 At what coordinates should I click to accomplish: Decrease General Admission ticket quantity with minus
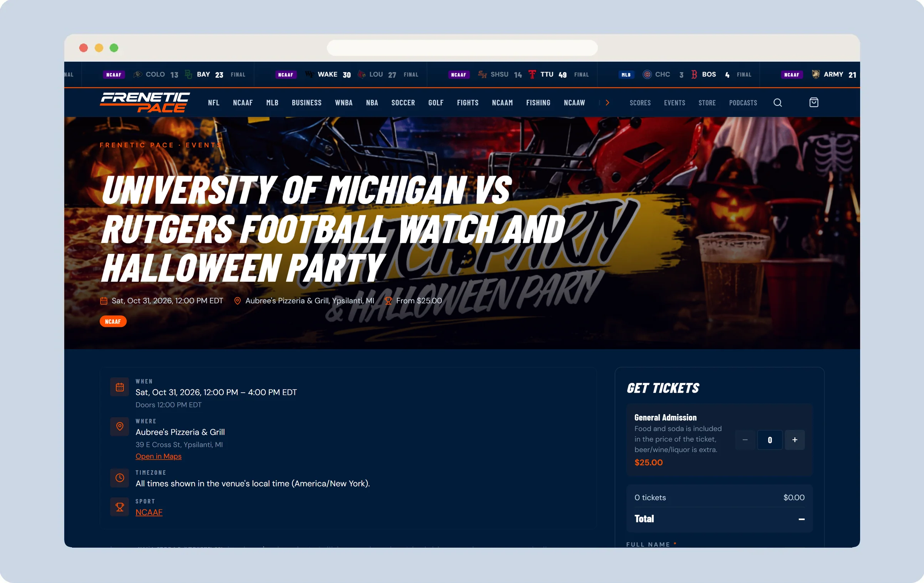(x=745, y=440)
